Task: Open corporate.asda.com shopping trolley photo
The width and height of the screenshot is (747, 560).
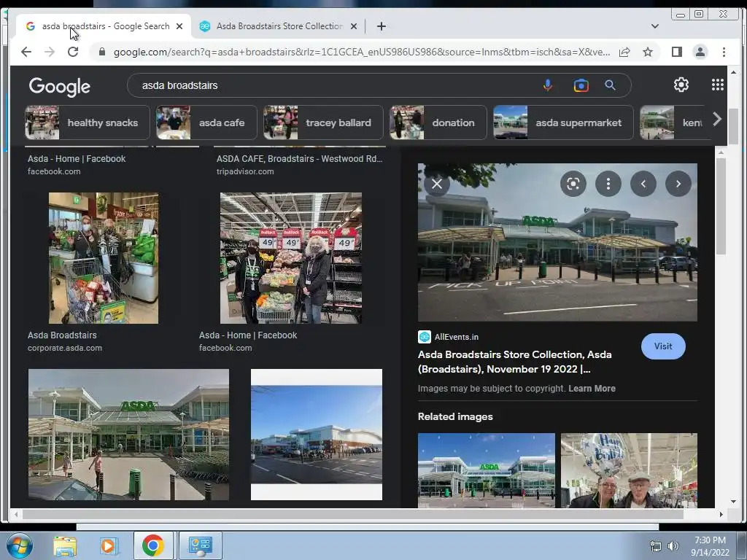Action: [104, 258]
